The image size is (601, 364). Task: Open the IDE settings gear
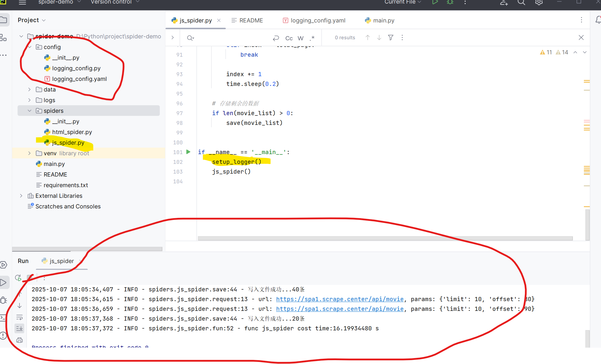coord(539,2)
